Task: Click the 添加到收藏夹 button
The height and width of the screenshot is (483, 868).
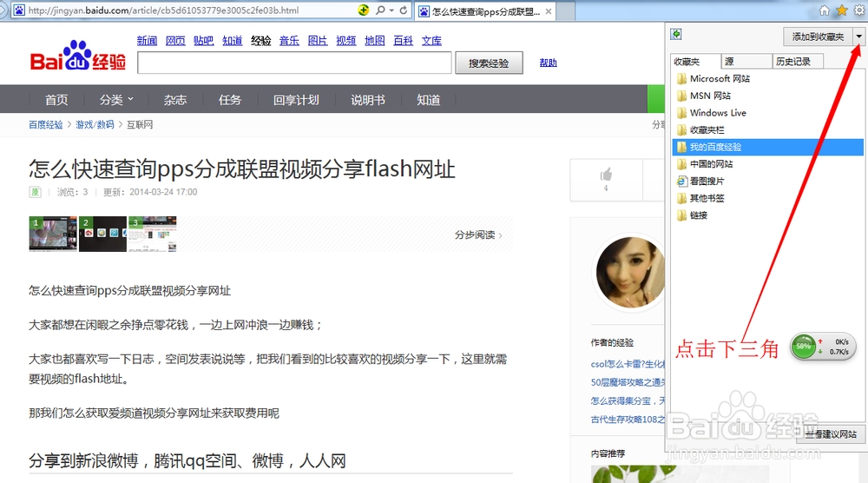Action: [x=819, y=36]
